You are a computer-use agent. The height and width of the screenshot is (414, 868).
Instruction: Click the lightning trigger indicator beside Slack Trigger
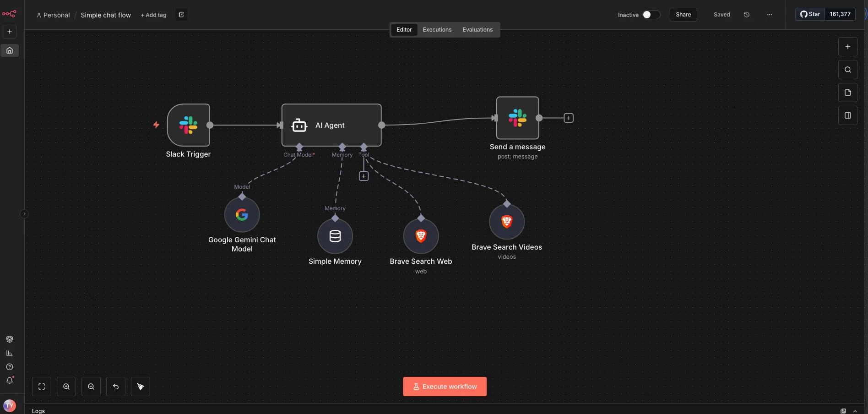click(156, 125)
